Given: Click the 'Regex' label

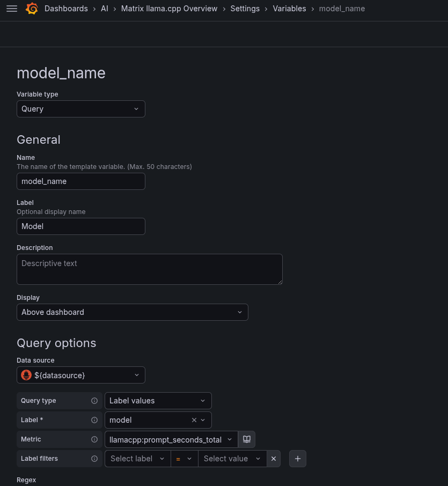Looking at the screenshot, I should (26, 480).
